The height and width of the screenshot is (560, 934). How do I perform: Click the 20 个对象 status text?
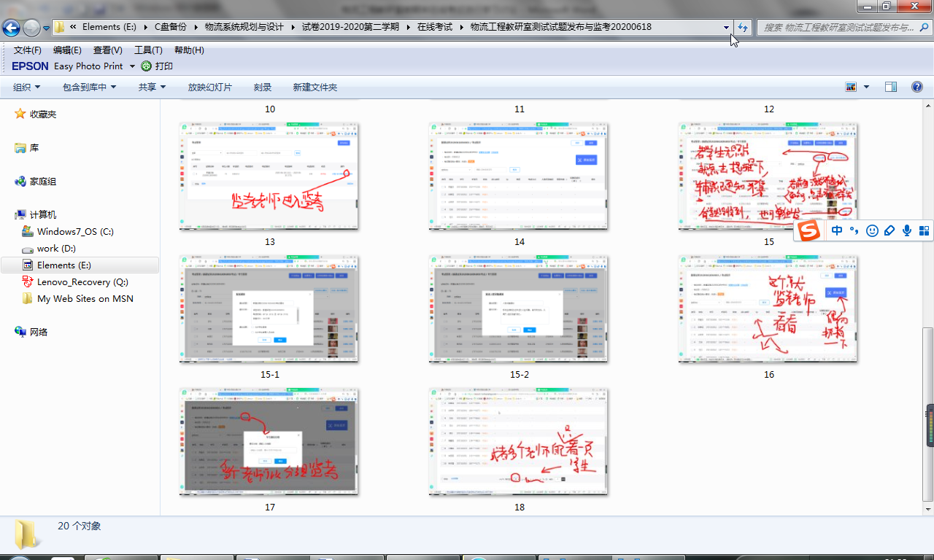(80, 526)
